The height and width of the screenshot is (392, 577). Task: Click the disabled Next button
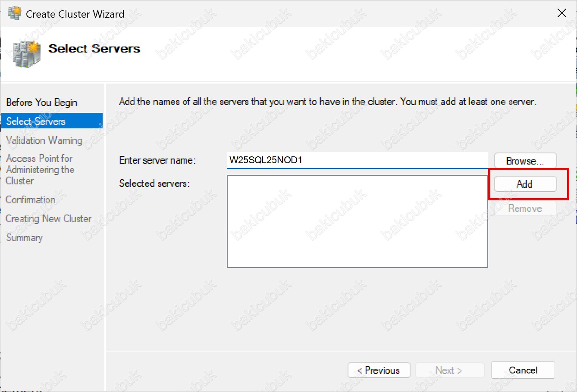tap(449, 370)
